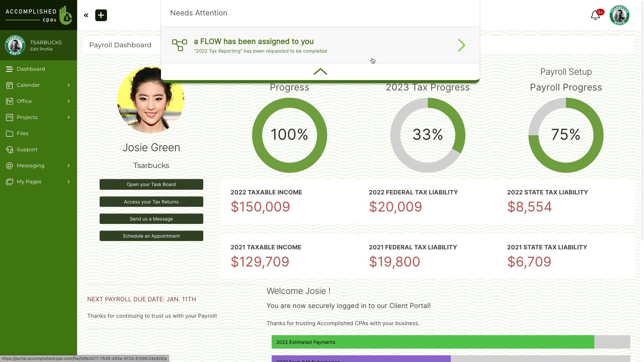Go to Dashboard in sidebar
This screenshot has width=644, height=362.
(x=31, y=69)
